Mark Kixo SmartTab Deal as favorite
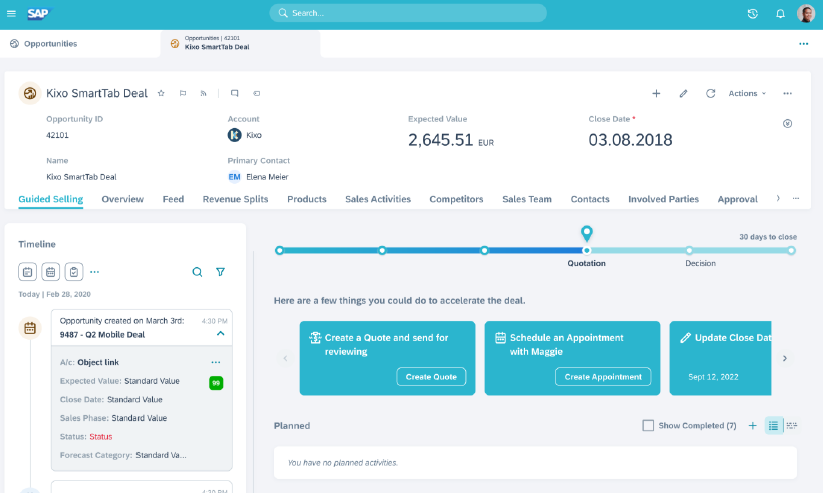This screenshot has width=823, height=493. click(161, 93)
